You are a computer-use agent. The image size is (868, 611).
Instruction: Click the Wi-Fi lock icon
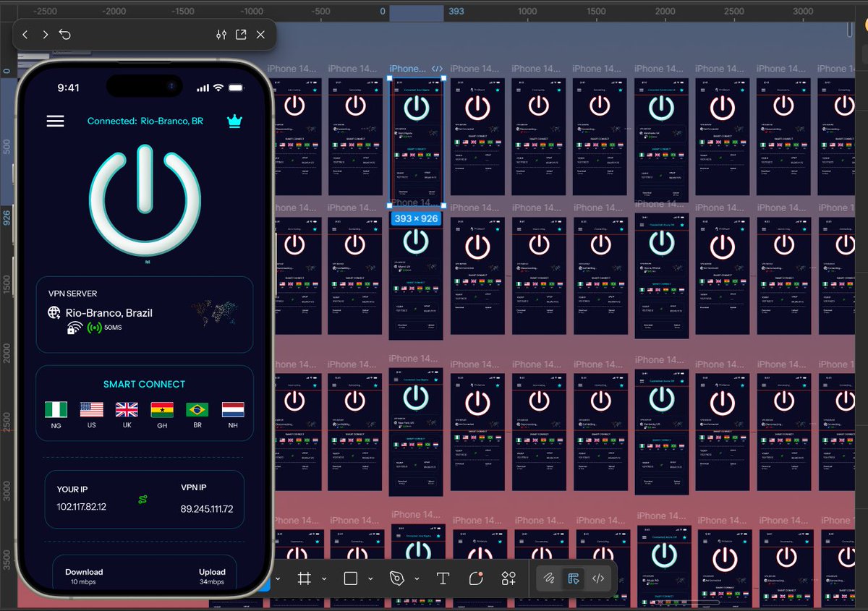(x=74, y=328)
